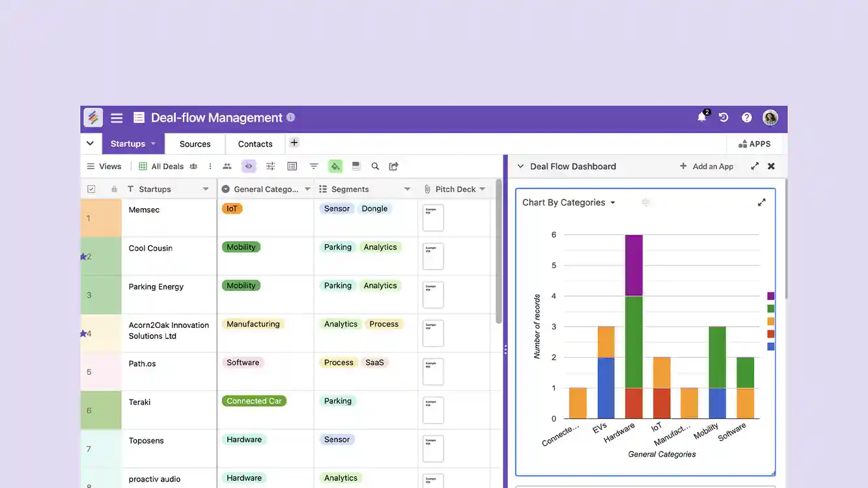
Task: Collapse the Deal Flow Dashboard panel
Action: pyautogui.click(x=520, y=166)
